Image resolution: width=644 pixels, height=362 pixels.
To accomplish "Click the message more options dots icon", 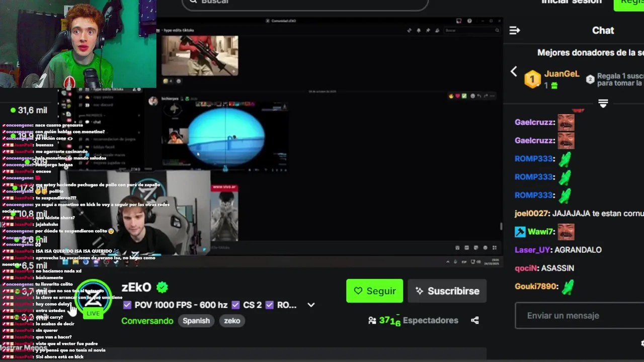I will click(x=492, y=96).
